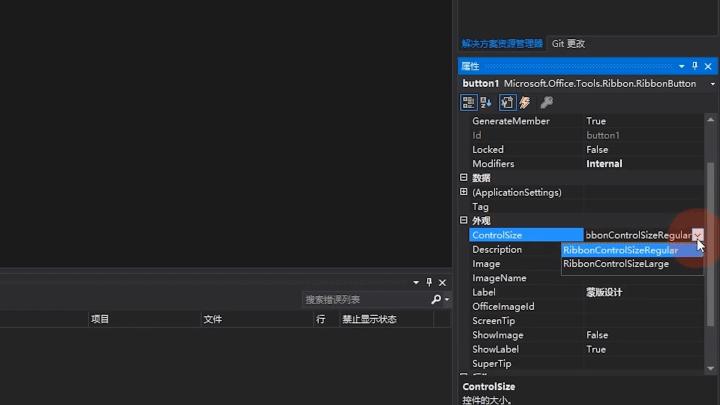Click the 搜索错误列表 search field

[365, 299]
